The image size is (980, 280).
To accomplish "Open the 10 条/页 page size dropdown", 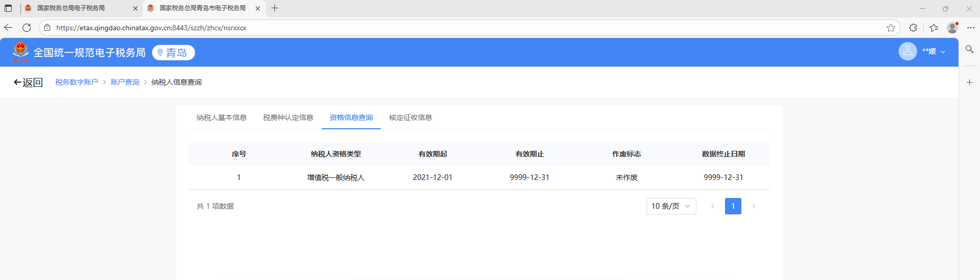I will [x=671, y=206].
